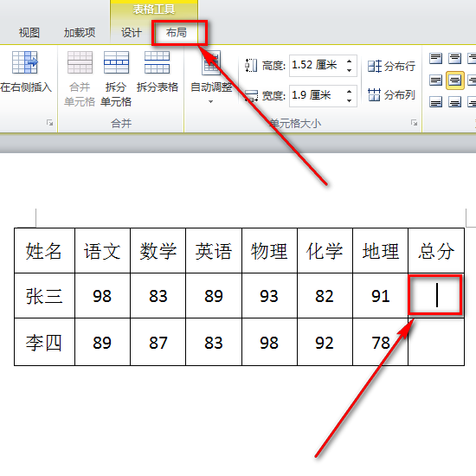The height and width of the screenshot is (476, 476).
Task: Click 李四's 地理 score 78
Action: point(381,342)
